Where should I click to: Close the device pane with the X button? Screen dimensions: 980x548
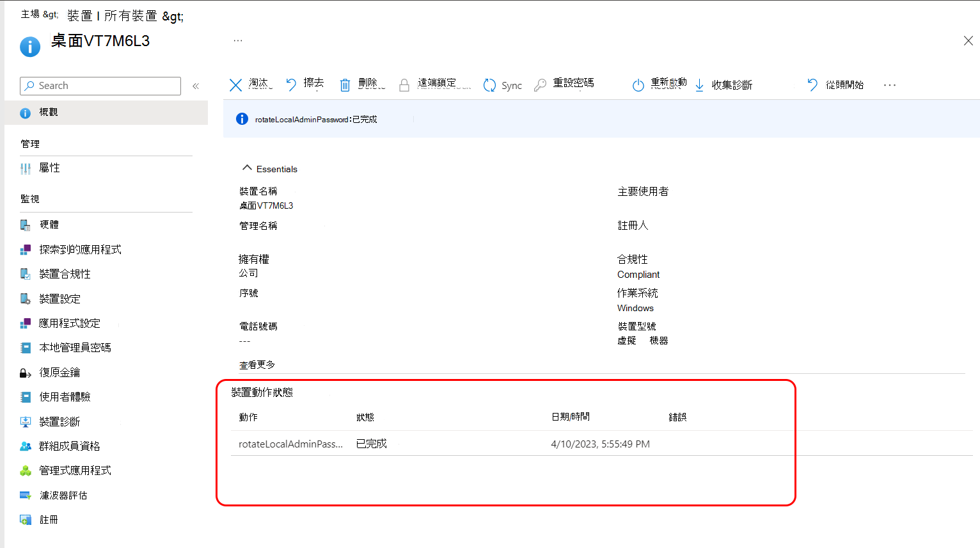968,41
